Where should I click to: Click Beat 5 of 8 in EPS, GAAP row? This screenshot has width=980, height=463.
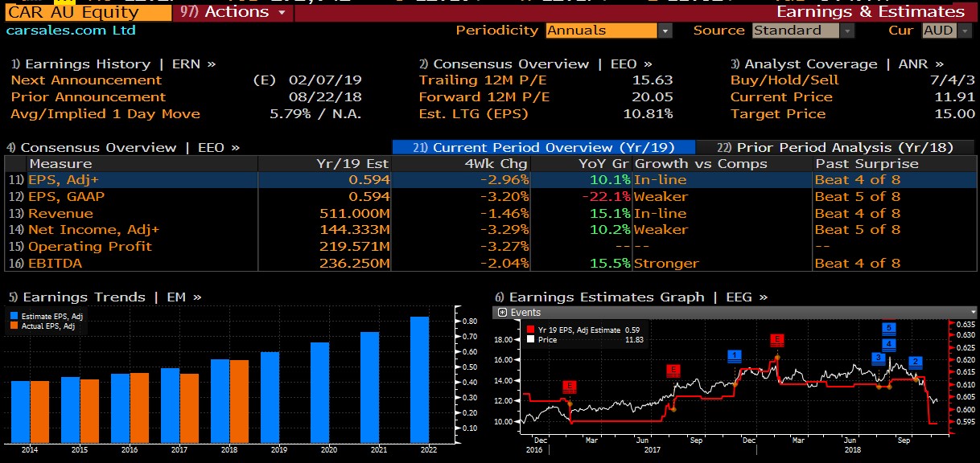point(857,197)
